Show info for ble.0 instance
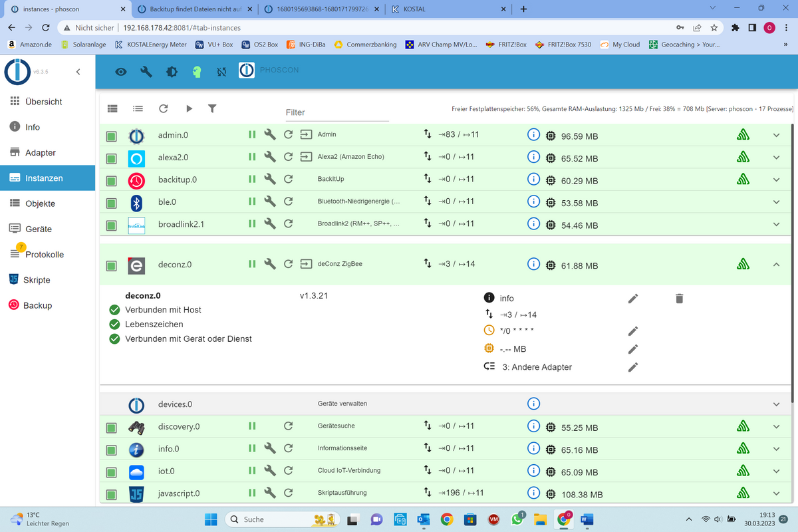The width and height of the screenshot is (798, 532). [533, 202]
